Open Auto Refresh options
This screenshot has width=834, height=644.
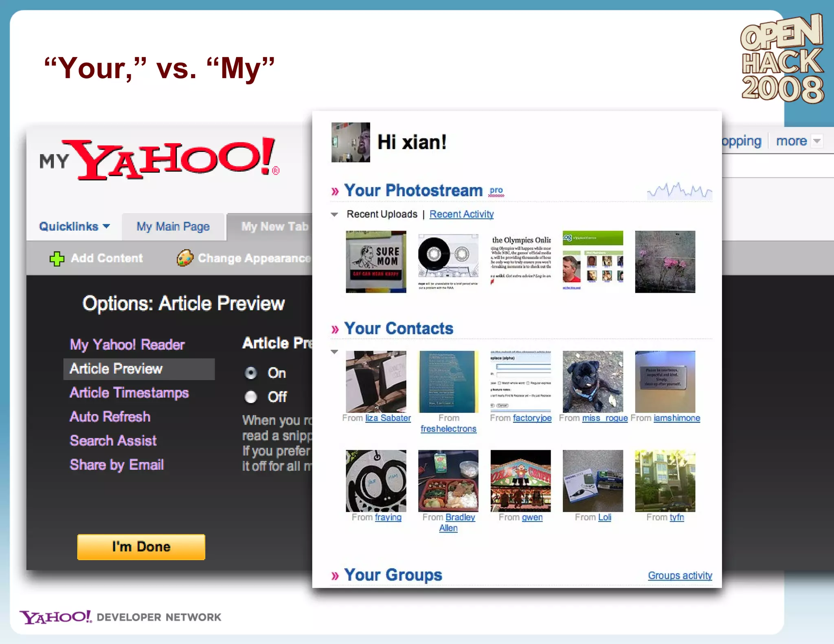point(110,417)
